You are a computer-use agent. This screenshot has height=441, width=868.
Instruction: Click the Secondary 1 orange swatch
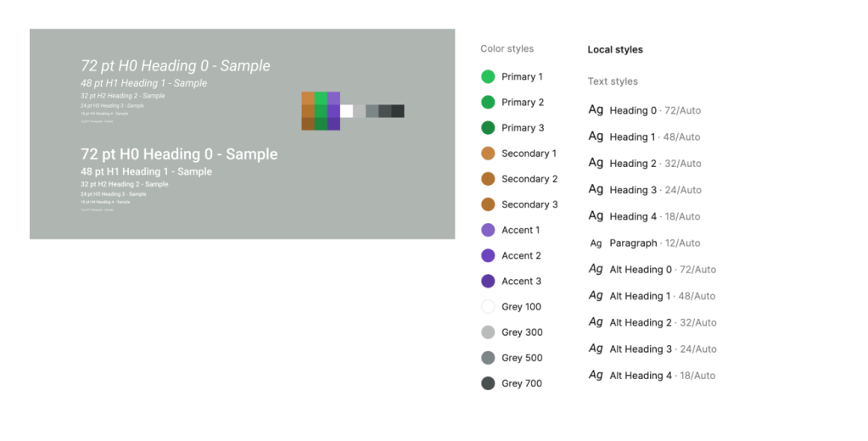[488, 154]
